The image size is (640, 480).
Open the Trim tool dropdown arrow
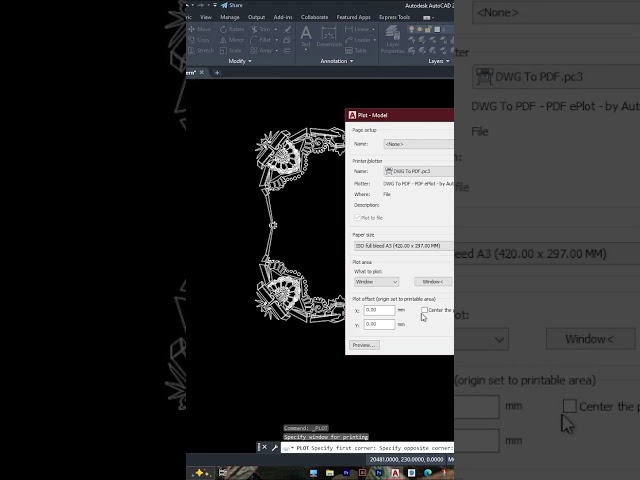pyautogui.click(x=276, y=29)
